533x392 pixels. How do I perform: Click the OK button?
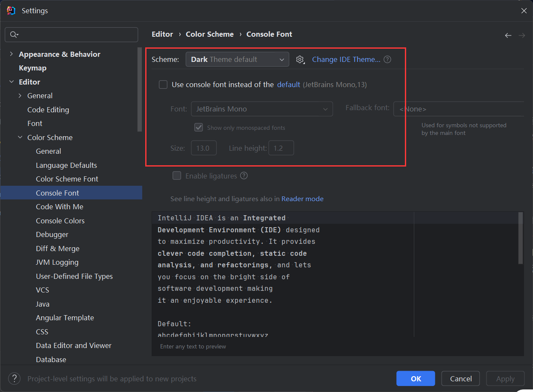pyautogui.click(x=416, y=378)
